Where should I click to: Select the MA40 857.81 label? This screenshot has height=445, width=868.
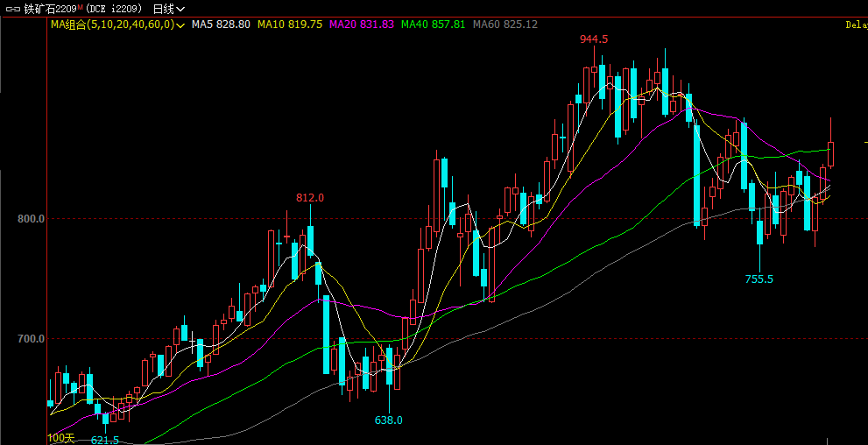[x=433, y=25]
